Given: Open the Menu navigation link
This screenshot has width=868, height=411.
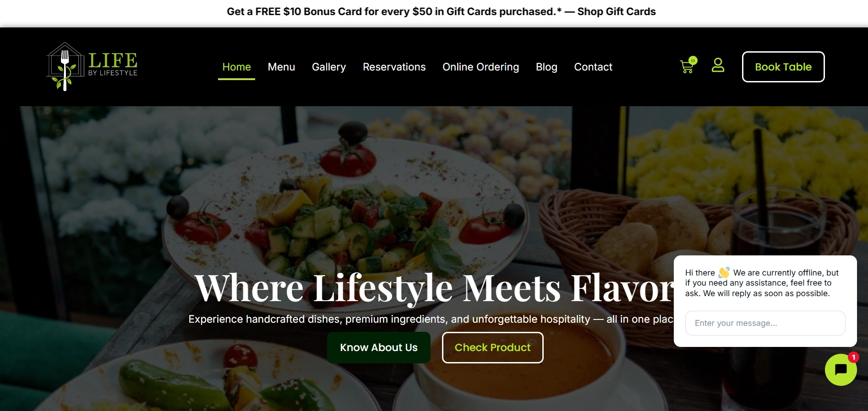Looking at the screenshot, I should tap(281, 67).
